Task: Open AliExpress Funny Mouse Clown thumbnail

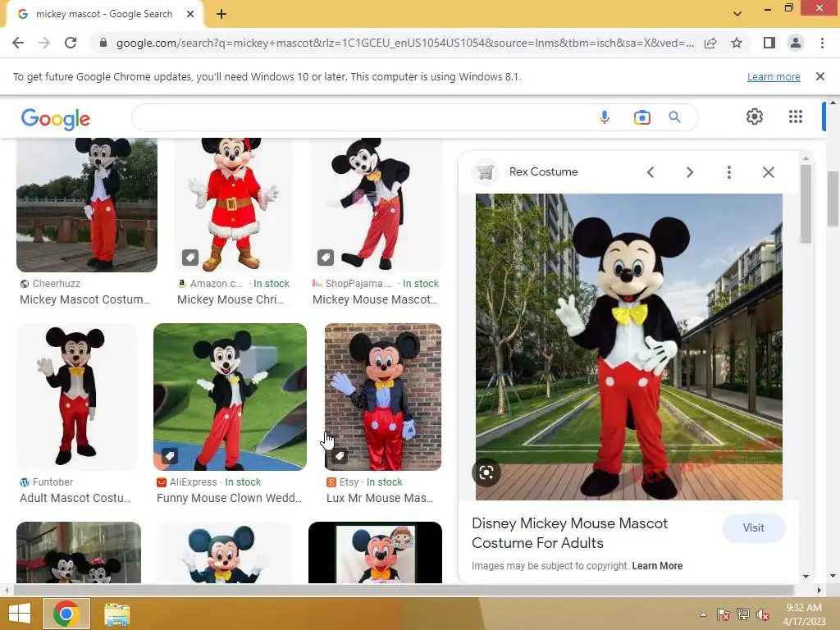Action: tap(230, 397)
